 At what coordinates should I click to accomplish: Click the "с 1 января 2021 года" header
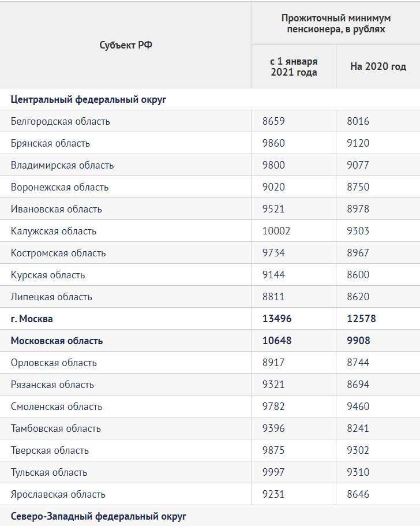click(x=294, y=66)
